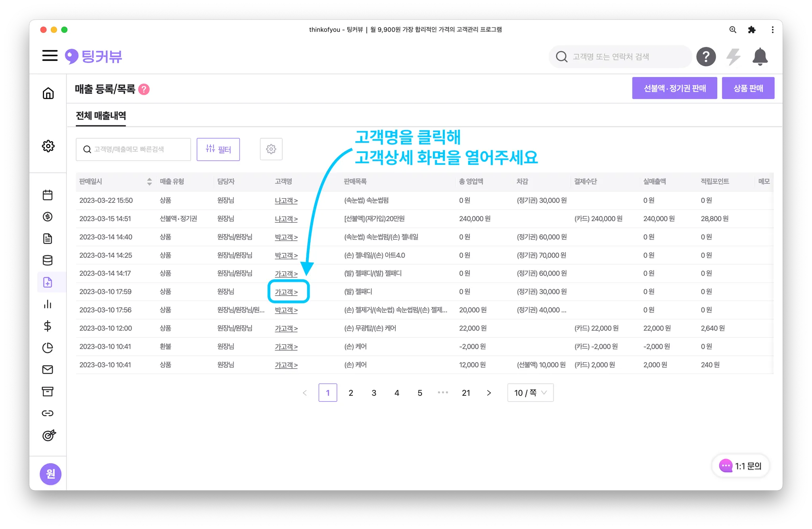The height and width of the screenshot is (529, 812).
Task: Open the table settings gear next to 필터
Action: click(271, 149)
